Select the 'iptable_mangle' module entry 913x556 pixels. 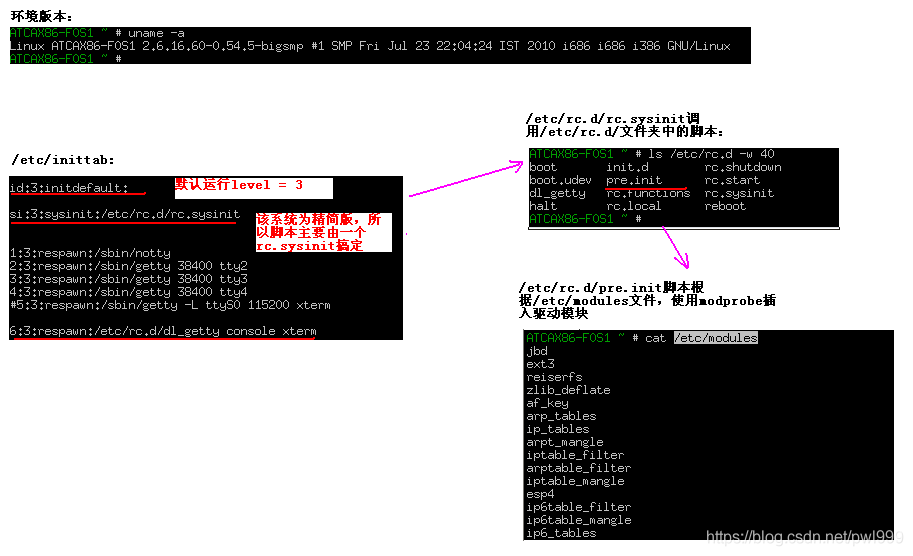[x=575, y=481]
